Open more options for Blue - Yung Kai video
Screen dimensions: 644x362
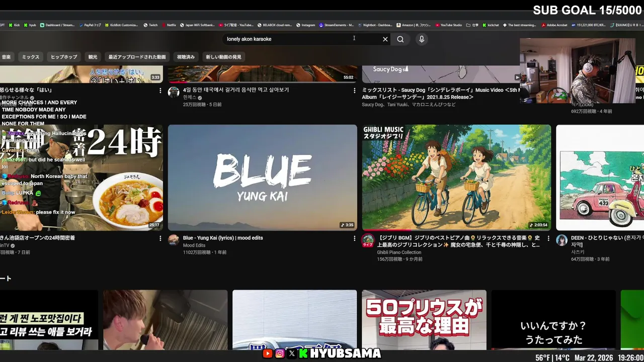click(x=354, y=238)
